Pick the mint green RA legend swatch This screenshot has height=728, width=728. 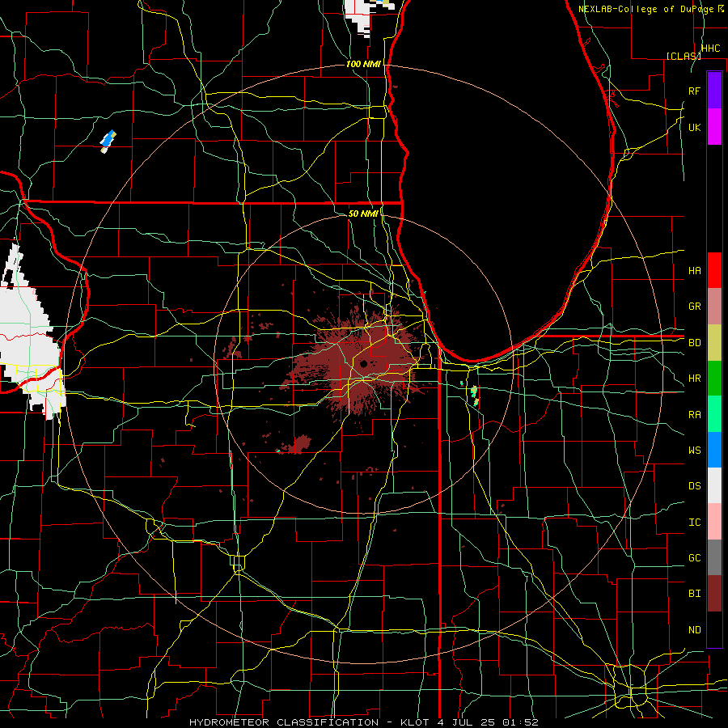pos(714,414)
